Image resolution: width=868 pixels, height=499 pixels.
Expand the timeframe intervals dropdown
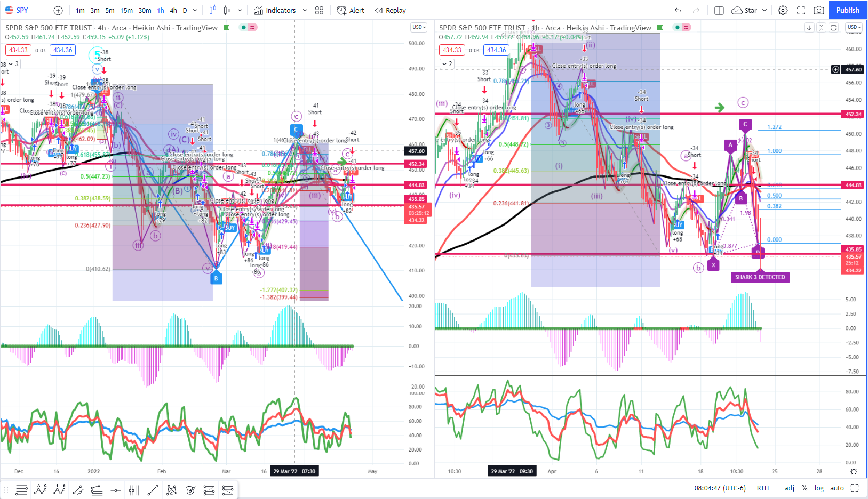[195, 10]
